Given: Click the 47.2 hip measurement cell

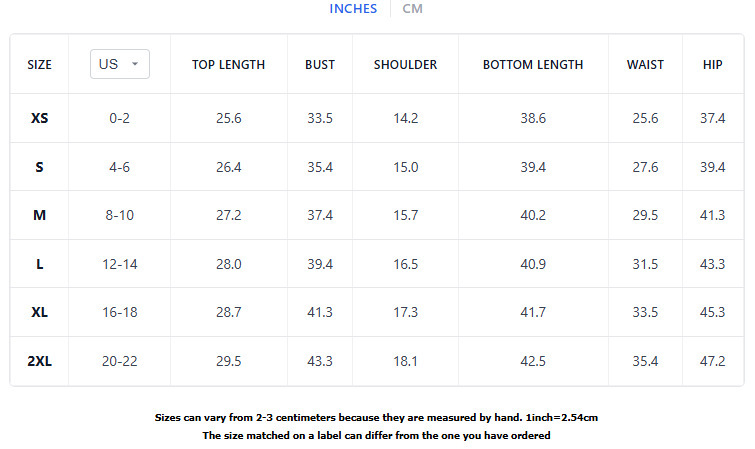Looking at the screenshot, I should pyautogui.click(x=712, y=361).
